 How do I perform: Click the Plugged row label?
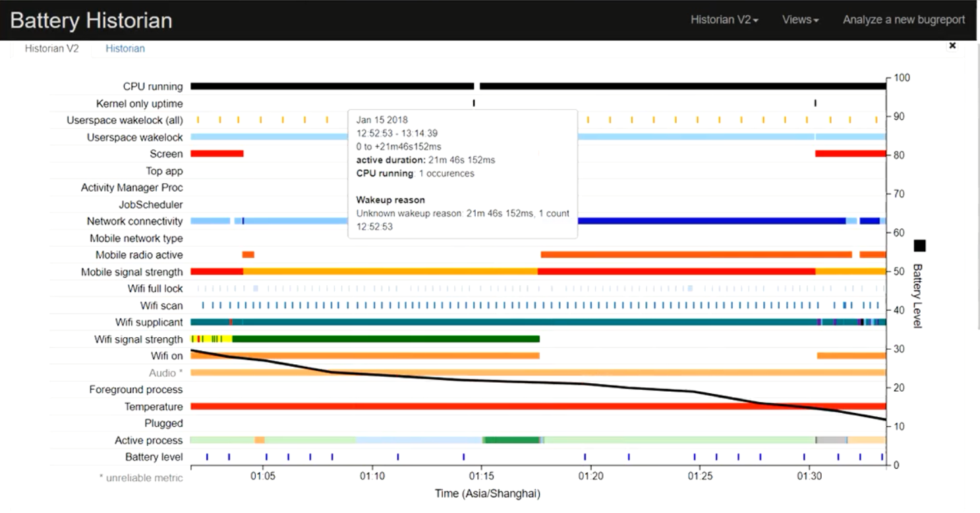(164, 423)
